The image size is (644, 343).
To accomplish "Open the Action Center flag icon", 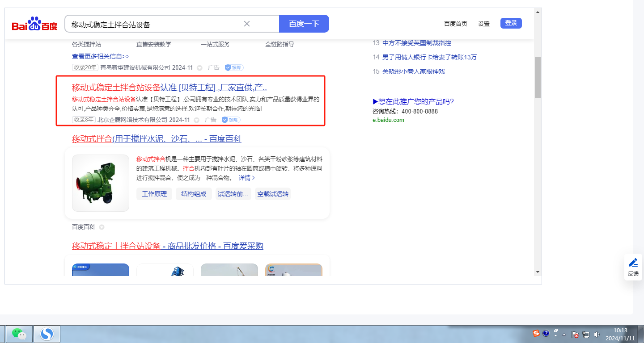I will (576, 334).
